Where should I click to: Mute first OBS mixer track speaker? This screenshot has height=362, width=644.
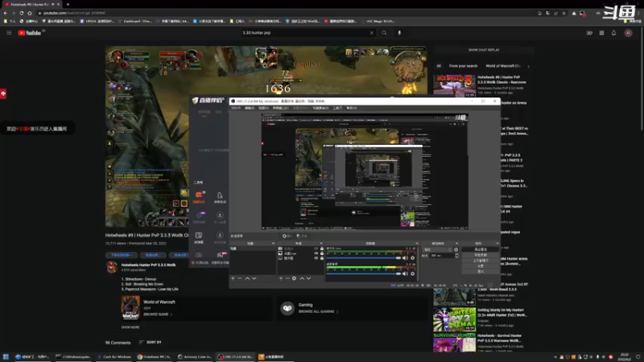[x=406, y=258]
